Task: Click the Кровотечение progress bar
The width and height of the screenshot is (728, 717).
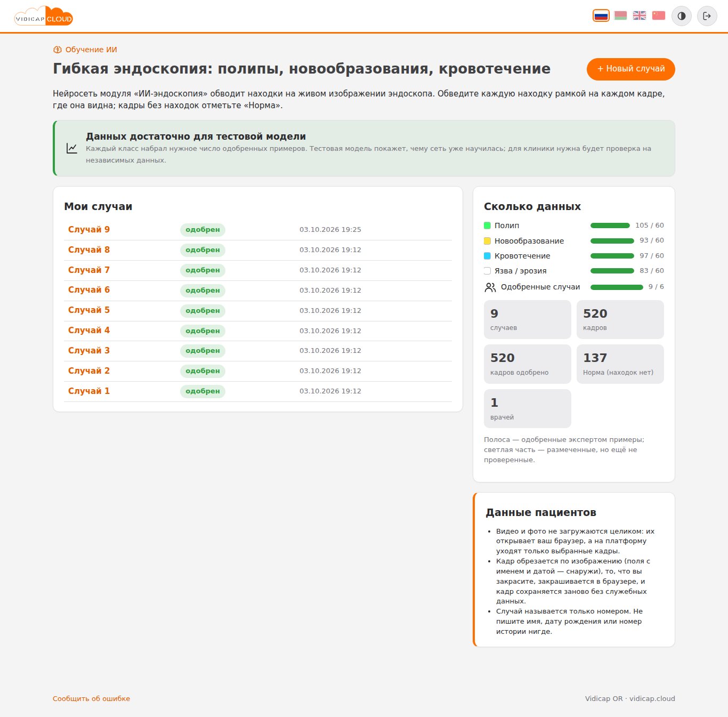Action: [x=612, y=256]
